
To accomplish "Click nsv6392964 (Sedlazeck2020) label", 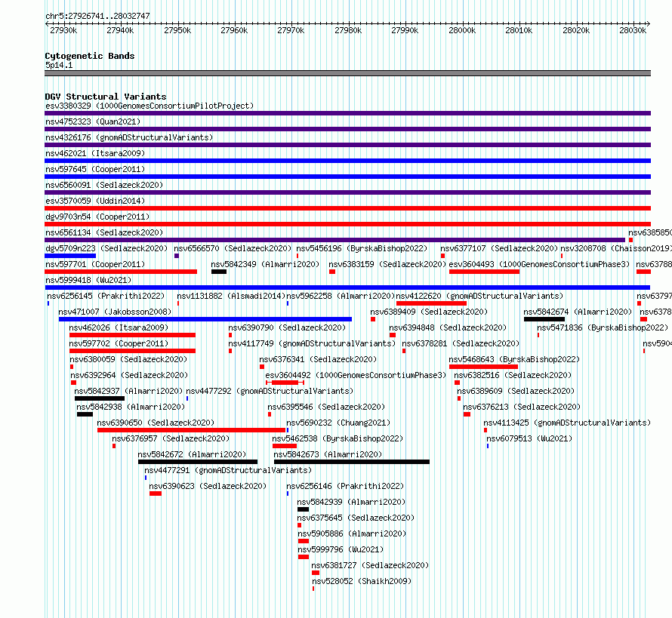I will (x=129, y=375).
